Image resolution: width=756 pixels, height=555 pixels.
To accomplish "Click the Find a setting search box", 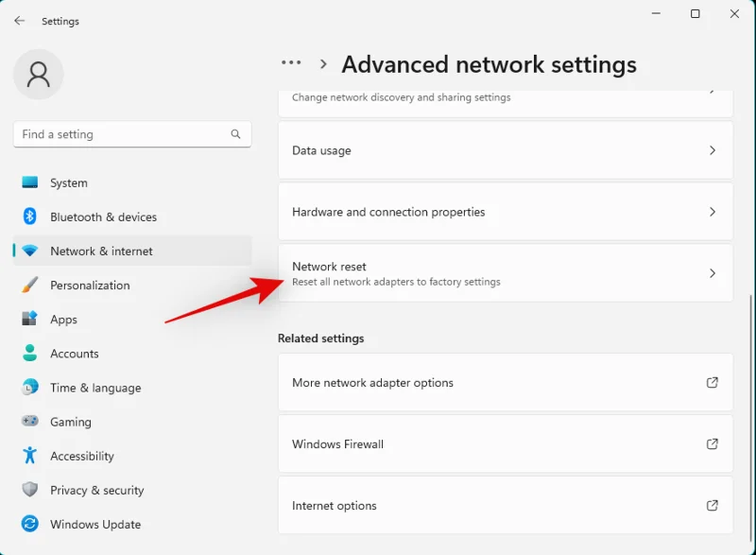I will coord(123,134).
